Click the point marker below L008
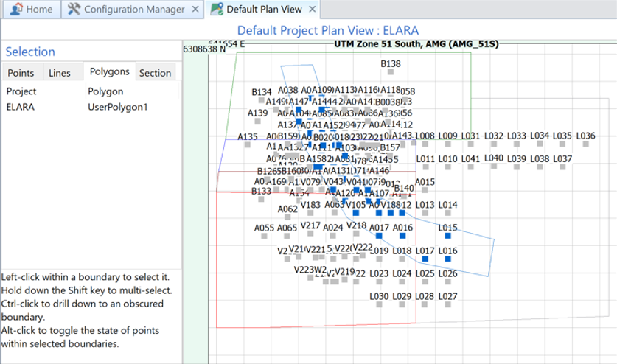Screen dimensions: 617x364 (425, 145)
